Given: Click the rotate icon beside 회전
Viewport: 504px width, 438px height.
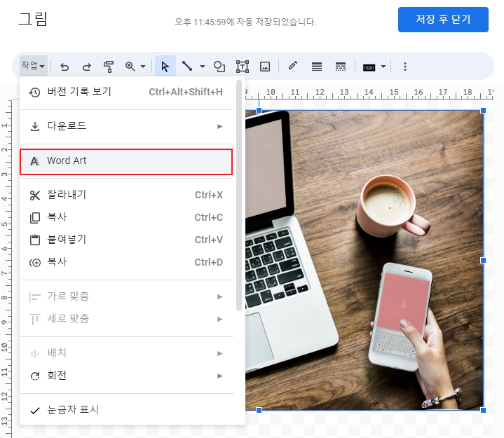Looking at the screenshot, I should 35,376.
